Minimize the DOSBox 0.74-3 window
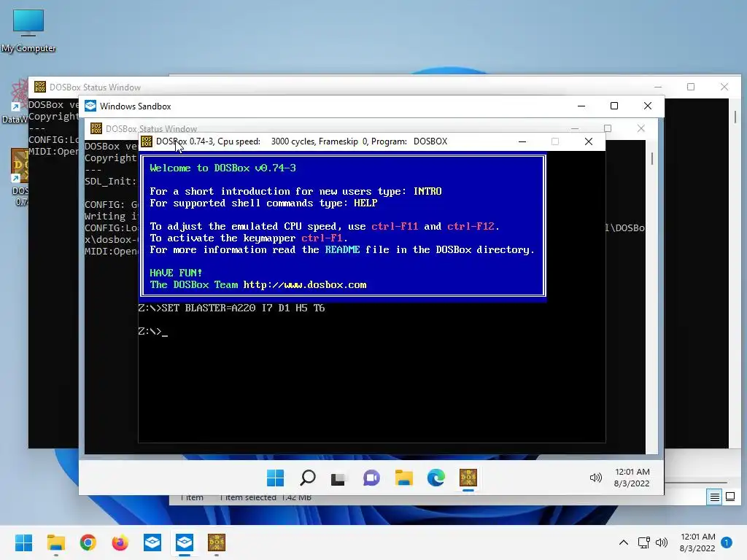The image size is (747, 560). point(522,141)
